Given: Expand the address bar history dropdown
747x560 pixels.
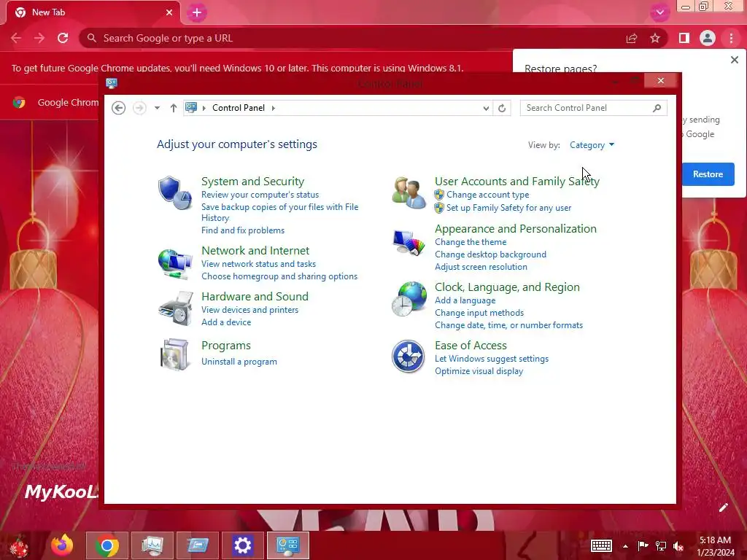Looking at the screenshot, I should tap(485, 108).
